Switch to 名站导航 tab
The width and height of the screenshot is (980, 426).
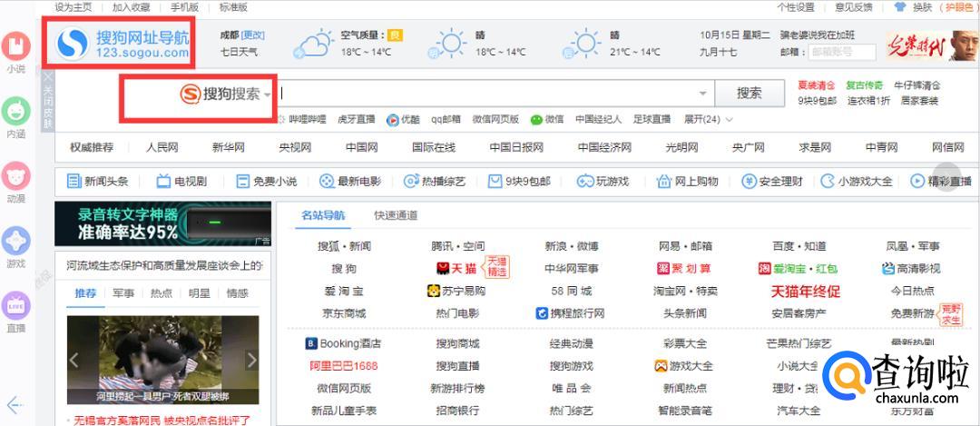(x=322, y=215)
